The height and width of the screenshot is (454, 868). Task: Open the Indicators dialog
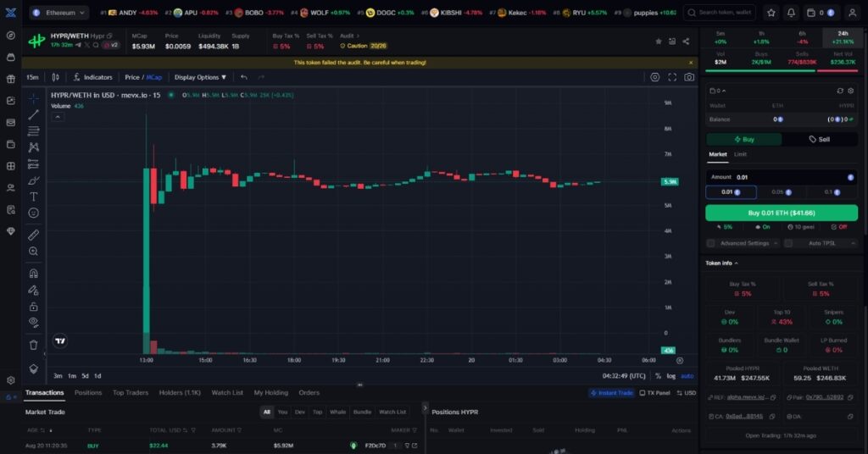pos(93,77)
